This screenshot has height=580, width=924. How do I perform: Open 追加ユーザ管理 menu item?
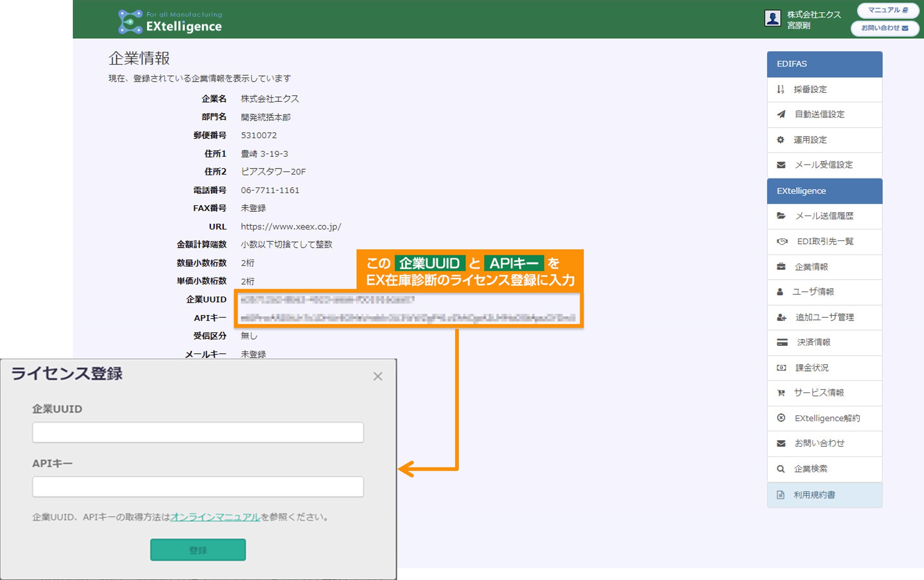[824, 318]
